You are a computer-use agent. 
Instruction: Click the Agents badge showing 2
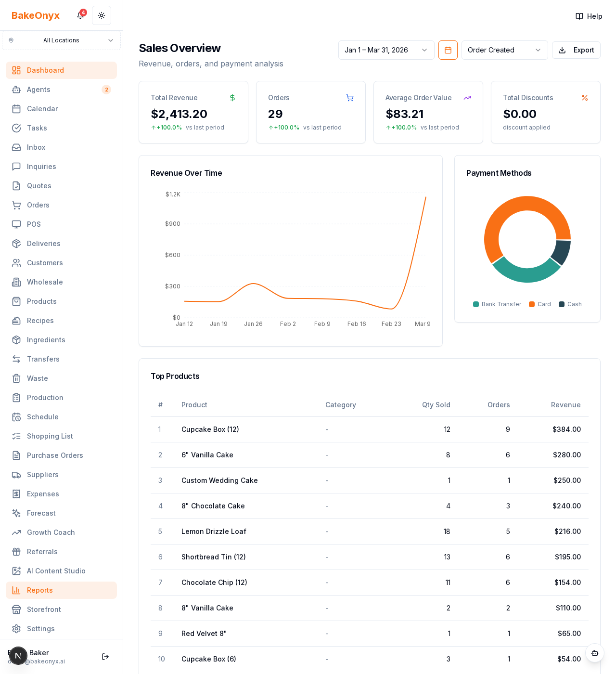(106, 90)
